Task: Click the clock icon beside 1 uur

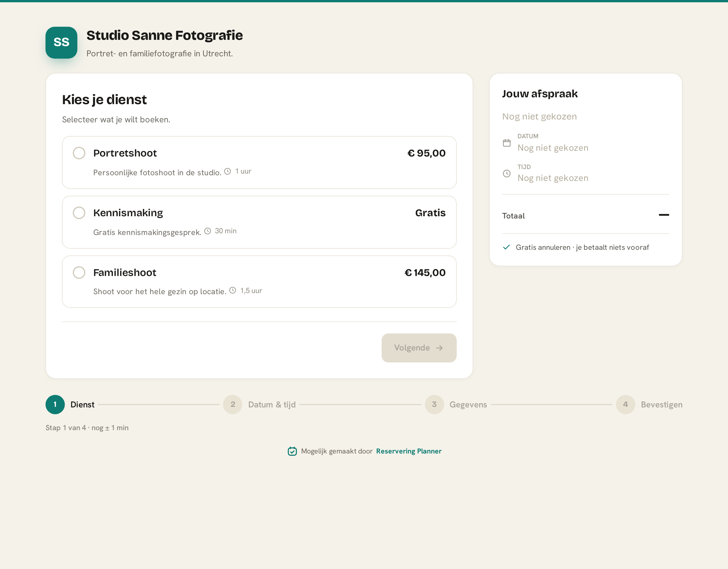Action: tap(228, 172)
